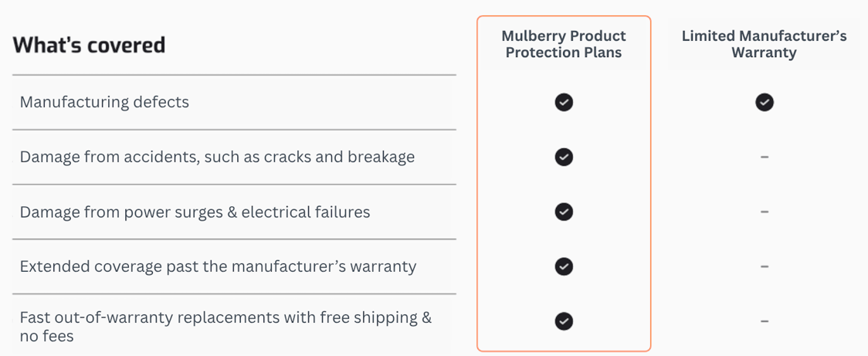Click "Extended coverage past the manufacturer's warranty" text

click(218, 266)
